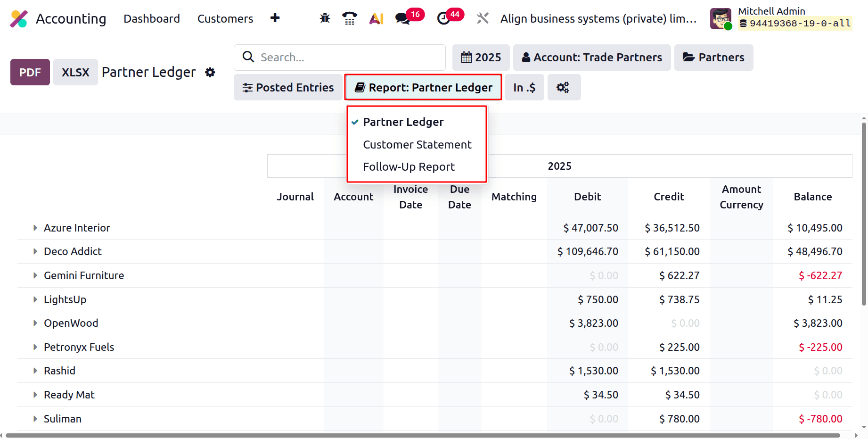Expand the Azure Interior row
Image resolution: width=868 pixels, height=439 pixels.
(35, 228)
